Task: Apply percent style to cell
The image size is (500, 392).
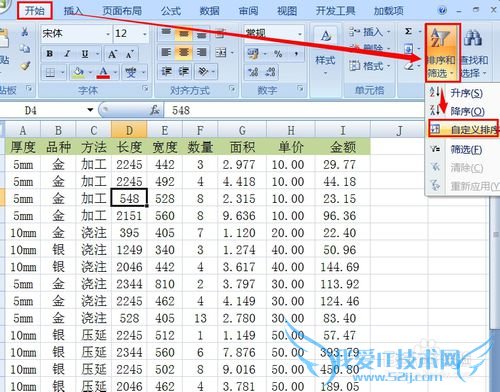Action: click(x=278, y=53)
